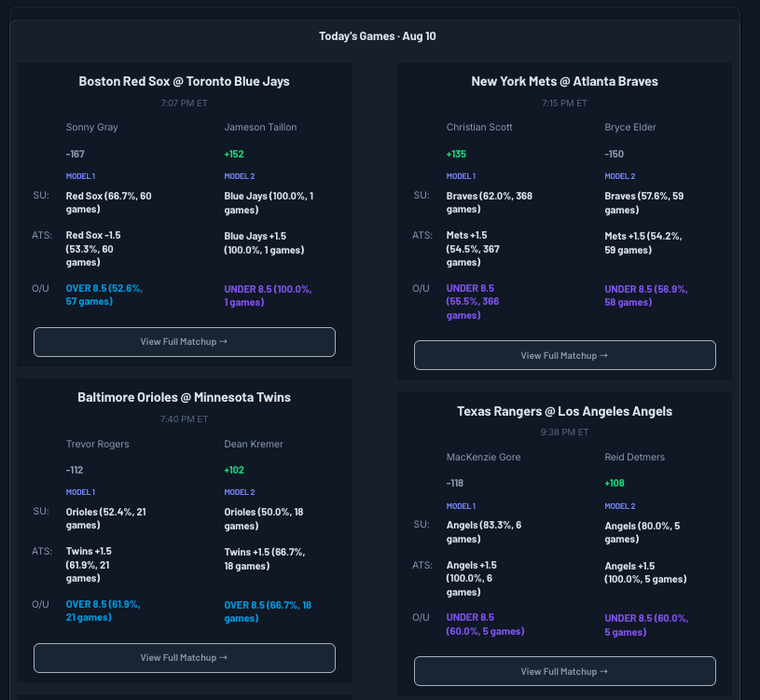Click the "Texas Rangers @ Los Angeles Angels" title

pyautogui.click(x=565, y=411)
